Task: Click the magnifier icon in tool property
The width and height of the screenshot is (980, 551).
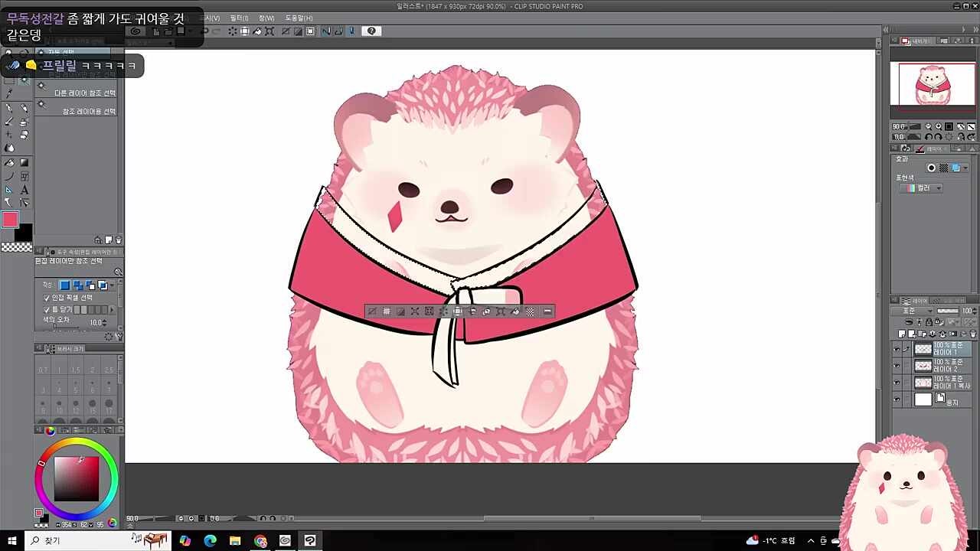Action: coord(118,272)
